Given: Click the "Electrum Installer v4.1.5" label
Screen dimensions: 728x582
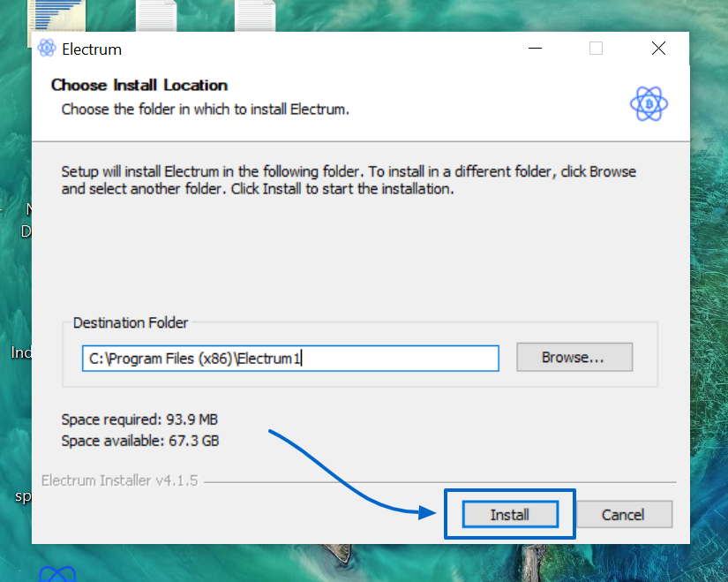Looking at the screenshot, I should pyautogui.click(x=120, y=480).
